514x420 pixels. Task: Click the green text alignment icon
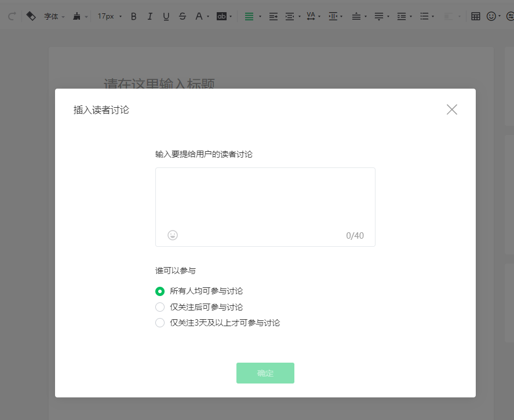249,16
